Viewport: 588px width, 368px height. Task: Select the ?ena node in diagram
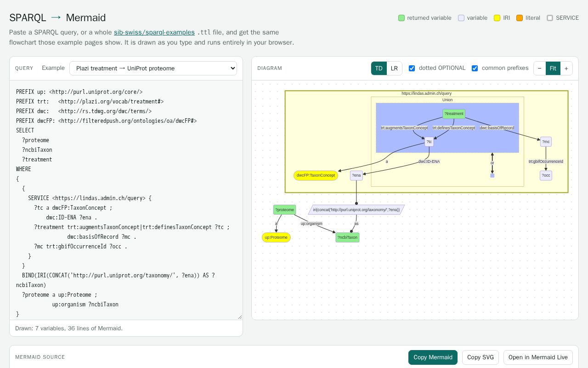[356, 175]
